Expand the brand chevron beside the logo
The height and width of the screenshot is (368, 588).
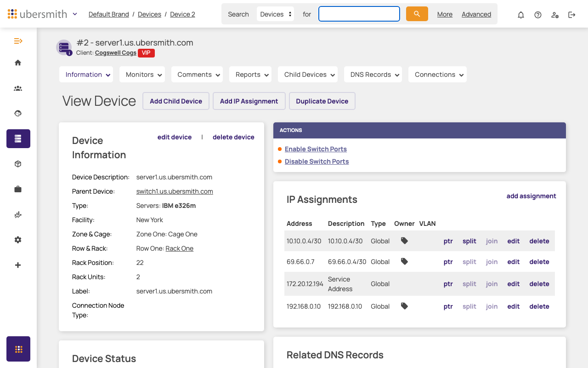75,14
